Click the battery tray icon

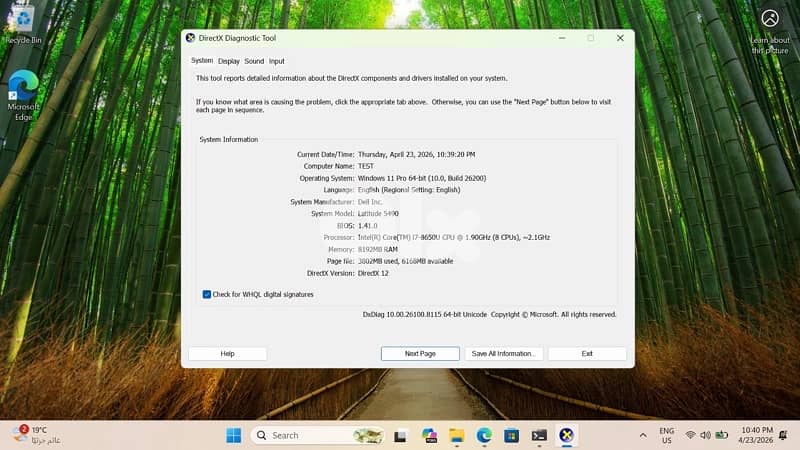(721, 435)
